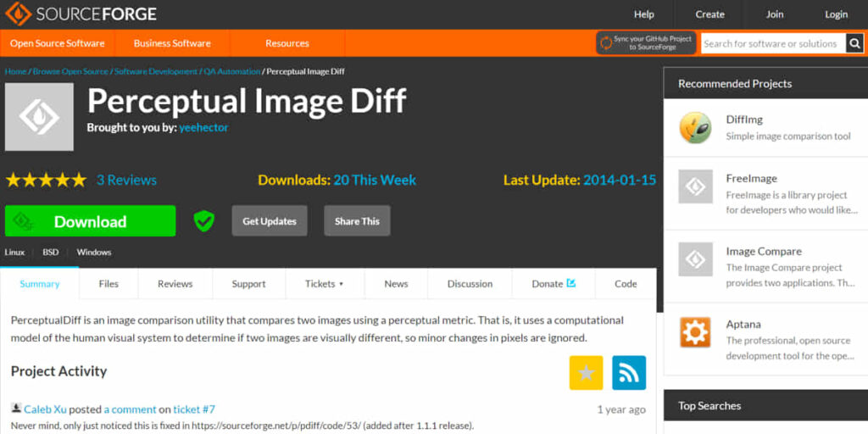Click the Aptana gear icon

pyautogui.click(x=695, y=332)
